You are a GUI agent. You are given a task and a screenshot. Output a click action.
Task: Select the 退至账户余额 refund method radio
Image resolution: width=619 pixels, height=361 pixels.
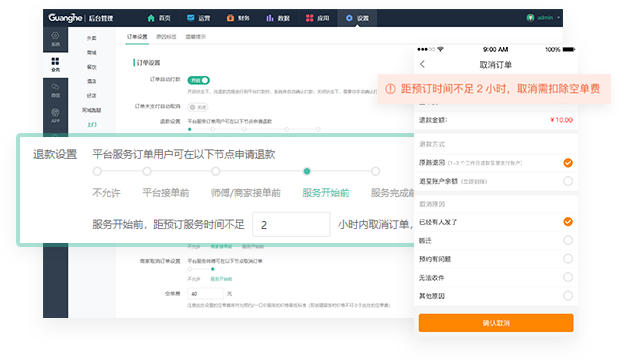pyautogui.click(x=568, y=181)
